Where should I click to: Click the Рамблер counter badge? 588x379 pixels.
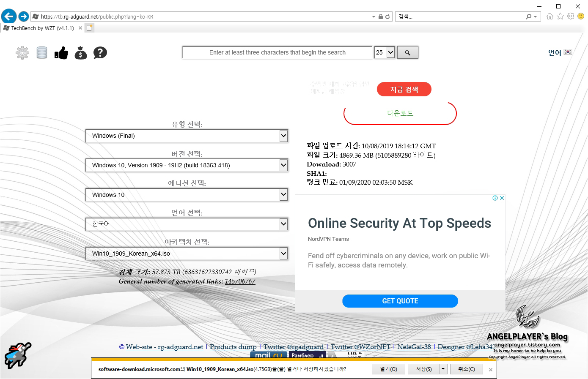click(307, 355)
